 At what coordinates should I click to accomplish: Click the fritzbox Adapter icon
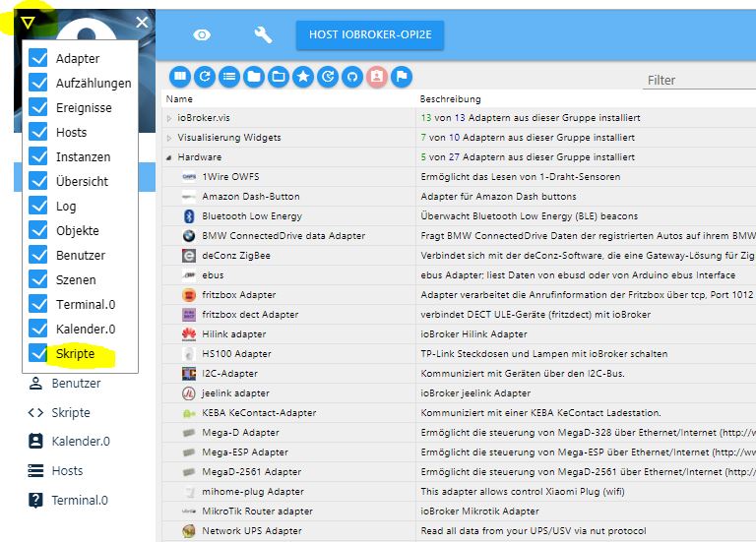189,294
